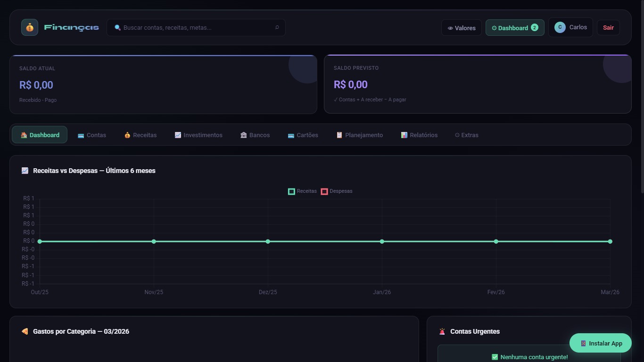Viewport: 644px width, 362px height.
Task: Click the Bancos bank building icon
Action: pos(243,135)
